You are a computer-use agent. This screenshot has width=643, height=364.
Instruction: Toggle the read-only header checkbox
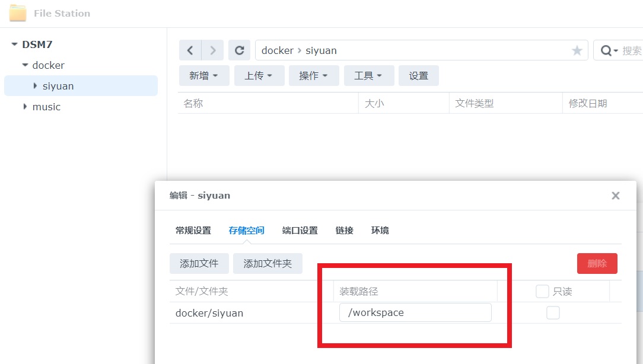pos(542,291)
